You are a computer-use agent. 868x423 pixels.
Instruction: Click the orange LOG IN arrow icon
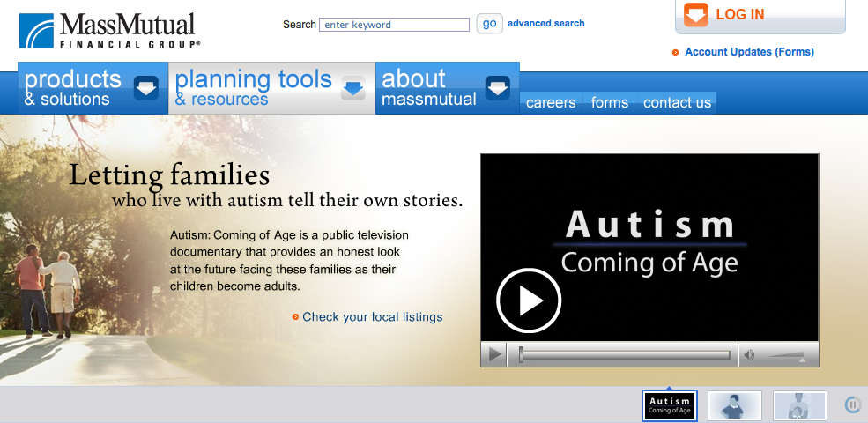pos(696,14)
